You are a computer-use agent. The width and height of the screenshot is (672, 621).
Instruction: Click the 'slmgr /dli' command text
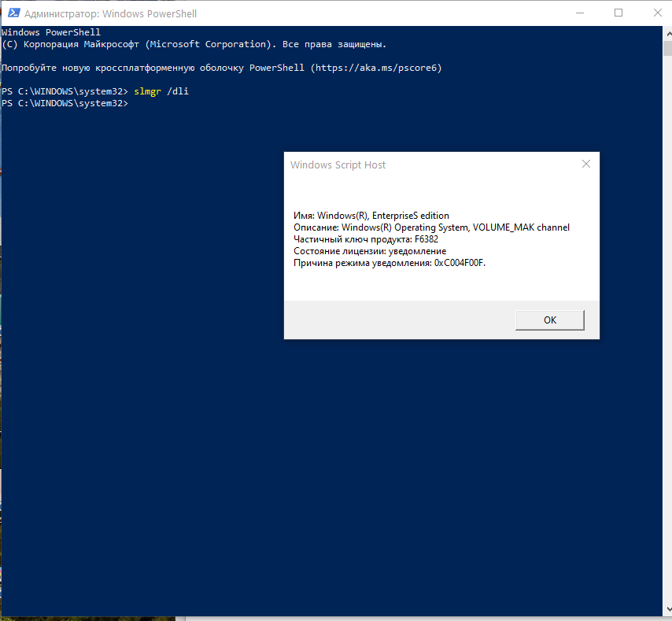click(161, 91)
